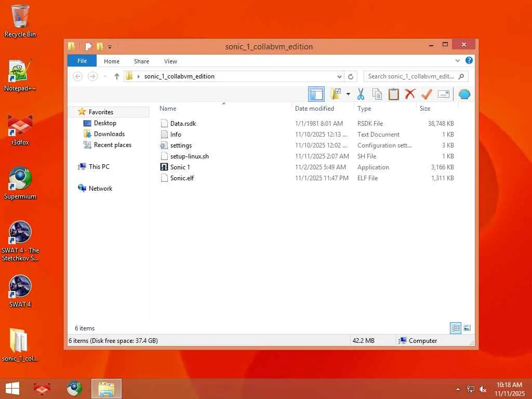This screenshot has height=399, width=532.
Task: Click Supermium in the taskbar
Action: [74, 389]
